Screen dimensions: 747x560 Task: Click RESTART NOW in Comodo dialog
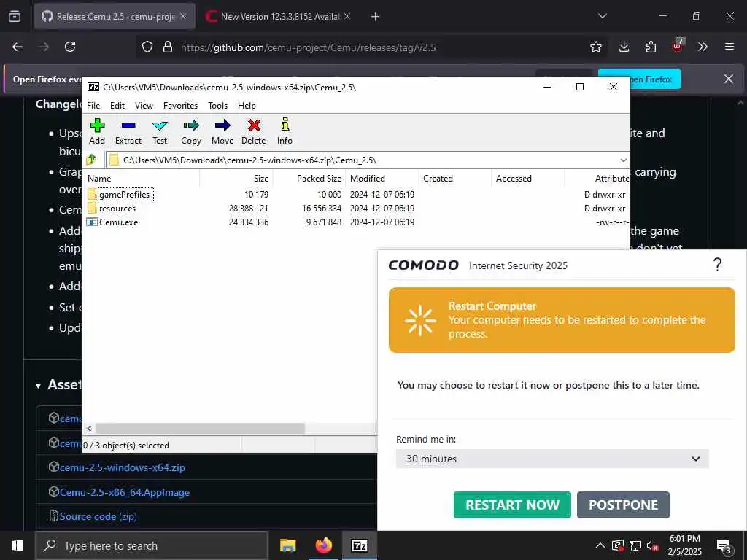pos(512,505)
